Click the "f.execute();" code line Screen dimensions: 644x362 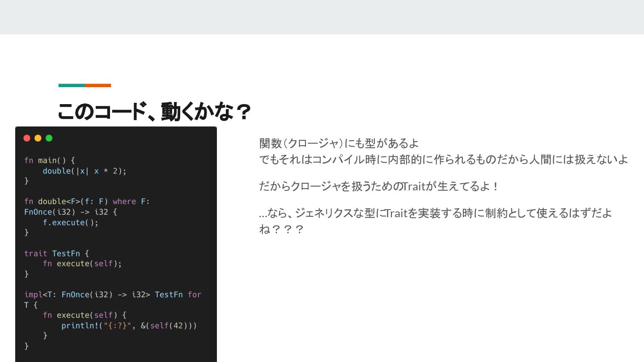(70, 222)
